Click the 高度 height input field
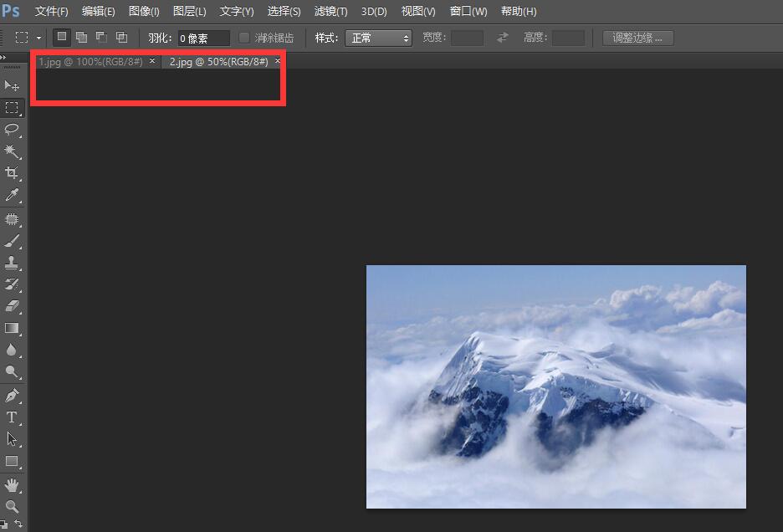 (568, 38)
